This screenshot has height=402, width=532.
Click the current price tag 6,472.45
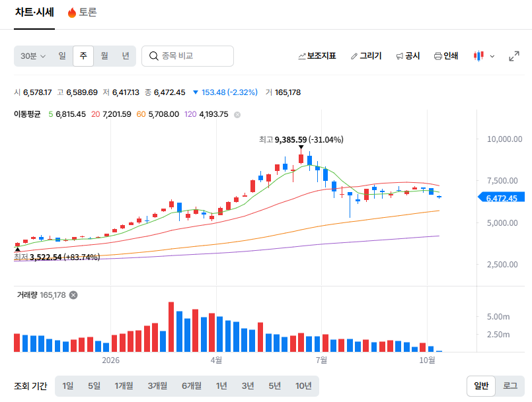tap(501, 198)
